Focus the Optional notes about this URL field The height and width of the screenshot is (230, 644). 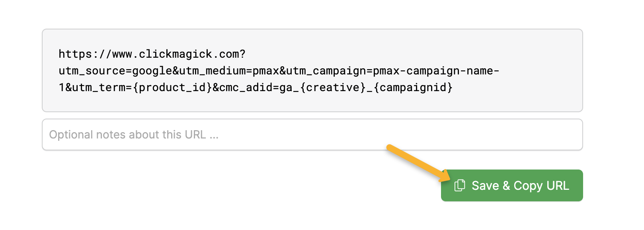(x=312, y=135)
